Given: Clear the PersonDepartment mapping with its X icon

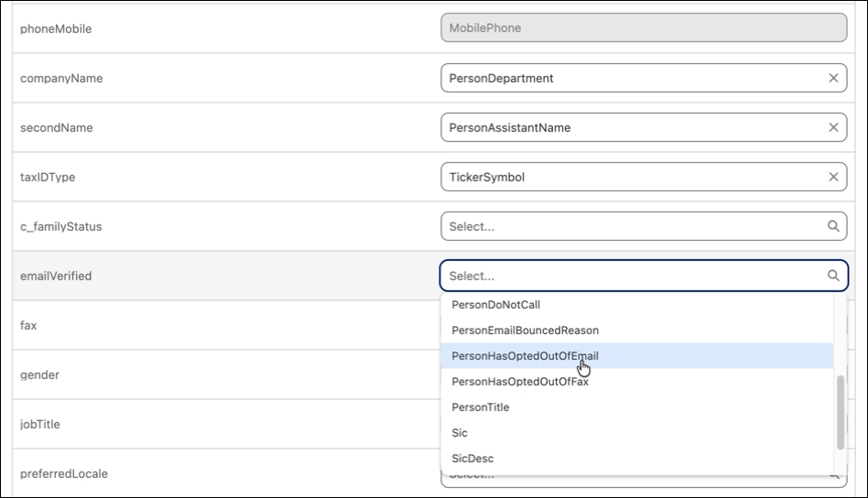Looking at the screenshot, I should click(833, 78).
